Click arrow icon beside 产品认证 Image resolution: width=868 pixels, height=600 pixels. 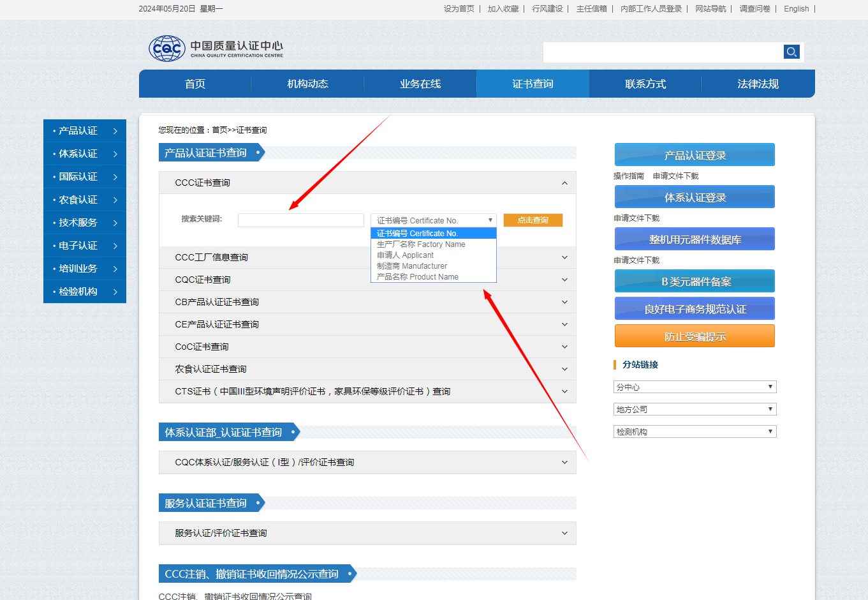coord(115,131)
